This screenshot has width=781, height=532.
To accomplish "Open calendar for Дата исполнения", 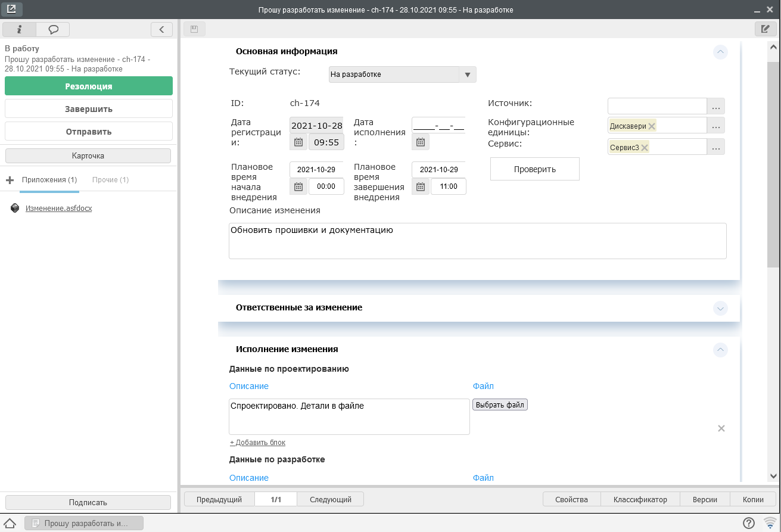I will point(421,142).
